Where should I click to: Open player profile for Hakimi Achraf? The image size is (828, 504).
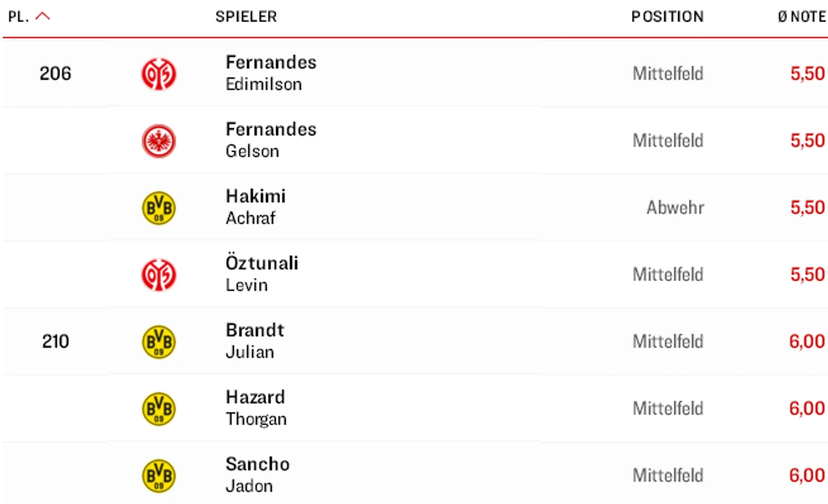pos(256,207)
